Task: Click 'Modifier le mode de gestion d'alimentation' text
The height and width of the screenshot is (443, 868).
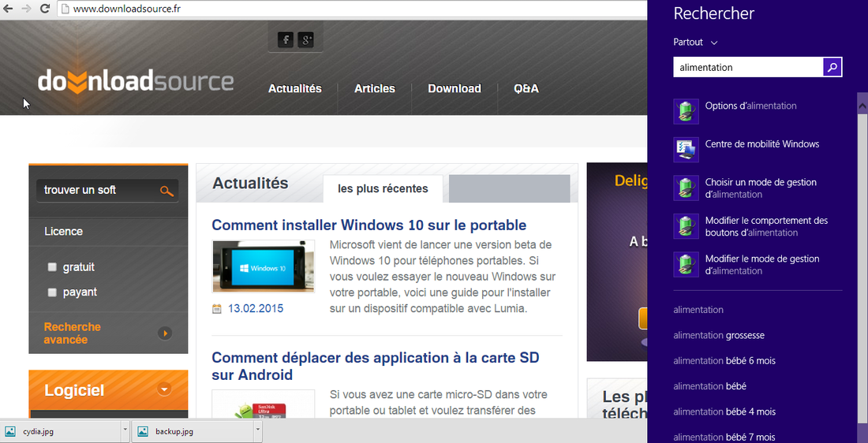Action: 762,264
